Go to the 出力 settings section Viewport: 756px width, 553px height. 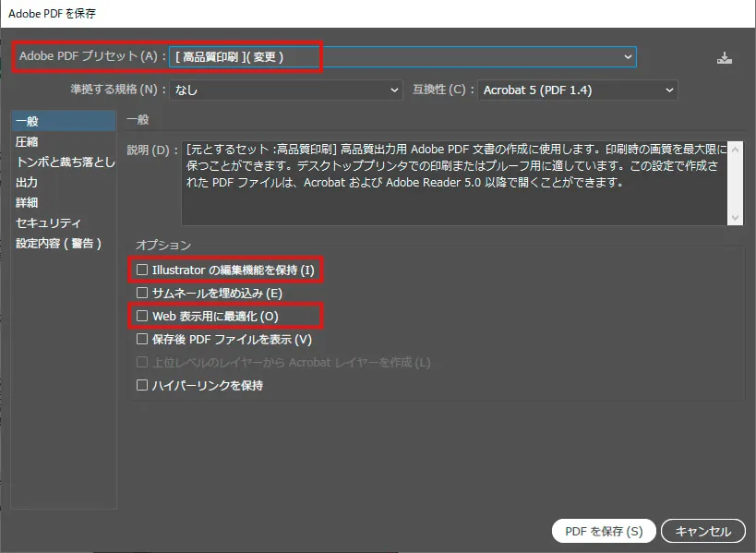[x=28, y=182]
